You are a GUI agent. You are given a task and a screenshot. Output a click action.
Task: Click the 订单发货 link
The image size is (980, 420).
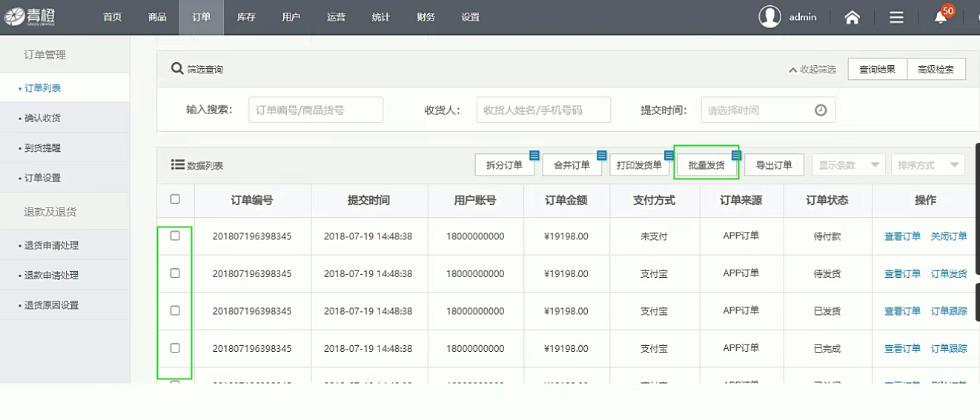[949, 273]
